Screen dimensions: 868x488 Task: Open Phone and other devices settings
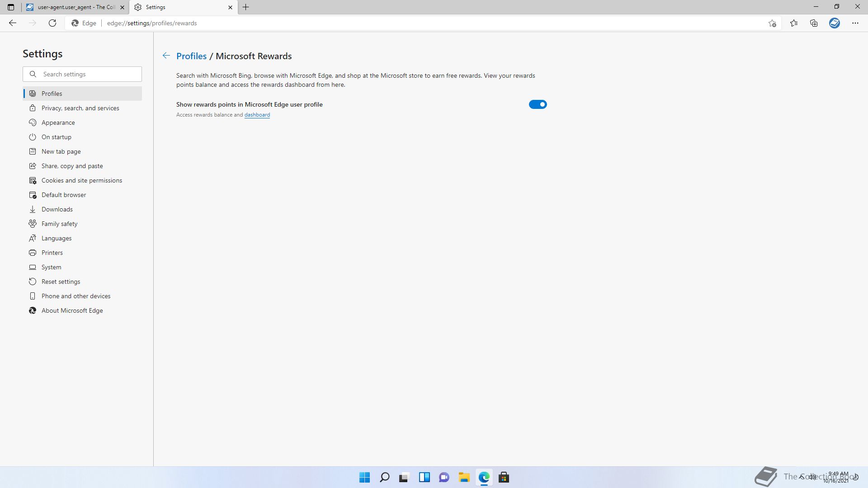pos(82,296)
